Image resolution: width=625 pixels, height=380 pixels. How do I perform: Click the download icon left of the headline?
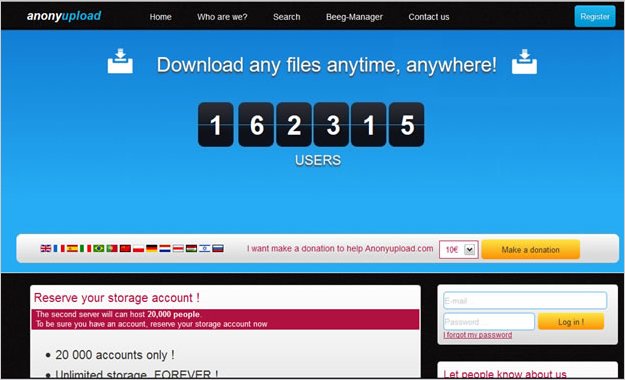(x=120, y=61)
